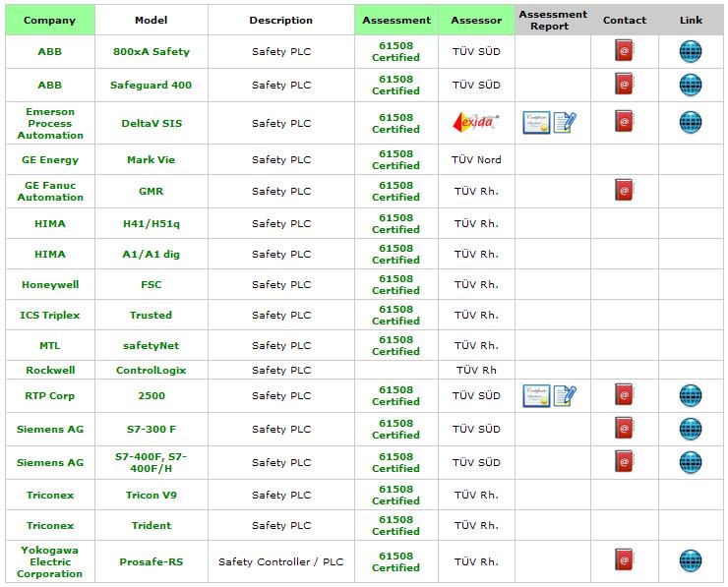Open contact icon for ABB 800xA Safety
Image resolution: width=728 pixels, height=587 pixels.
click(624, 50)
